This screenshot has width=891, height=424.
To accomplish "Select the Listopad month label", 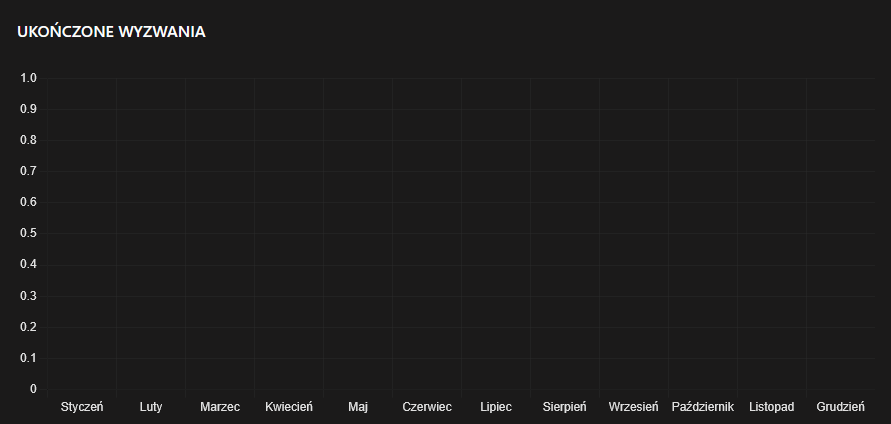I will click(772, 407).
